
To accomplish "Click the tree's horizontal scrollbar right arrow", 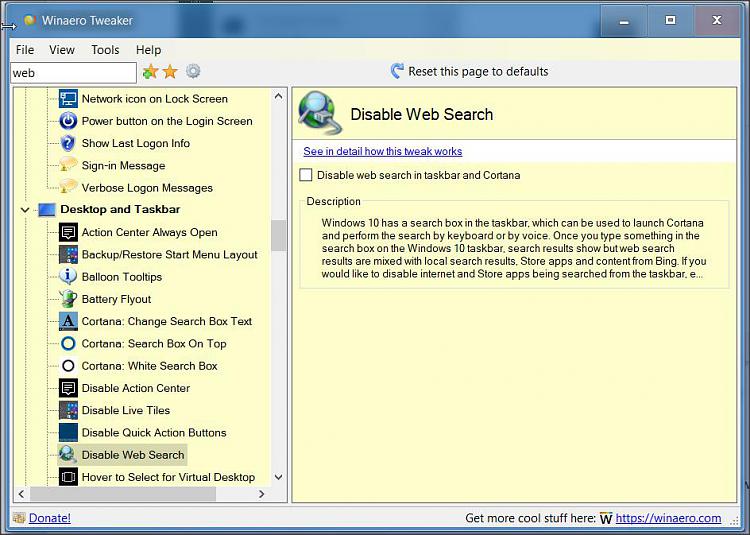I will [x=262, y=494].
